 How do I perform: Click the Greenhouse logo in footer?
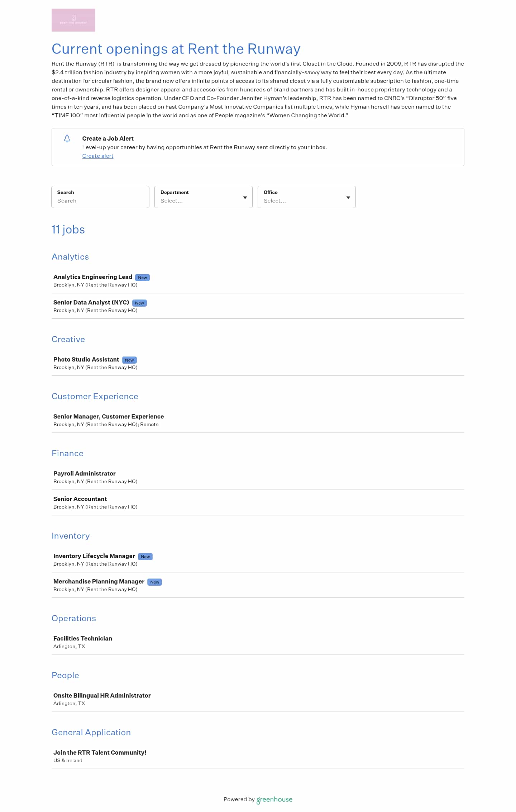[x=274, y=799]
